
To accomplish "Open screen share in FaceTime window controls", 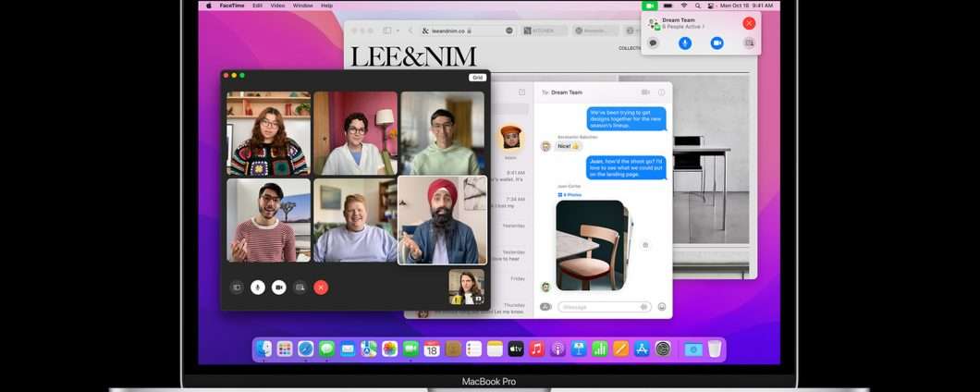I will 300,288.
